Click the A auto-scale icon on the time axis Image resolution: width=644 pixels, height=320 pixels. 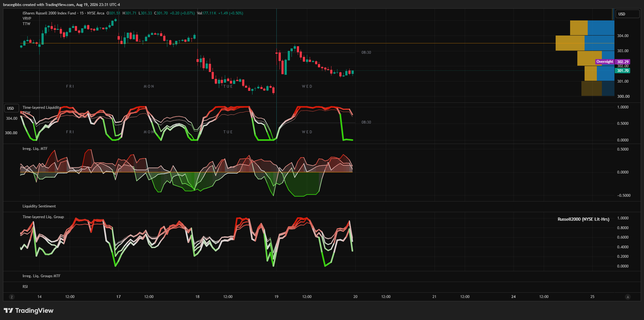(628, 297)
